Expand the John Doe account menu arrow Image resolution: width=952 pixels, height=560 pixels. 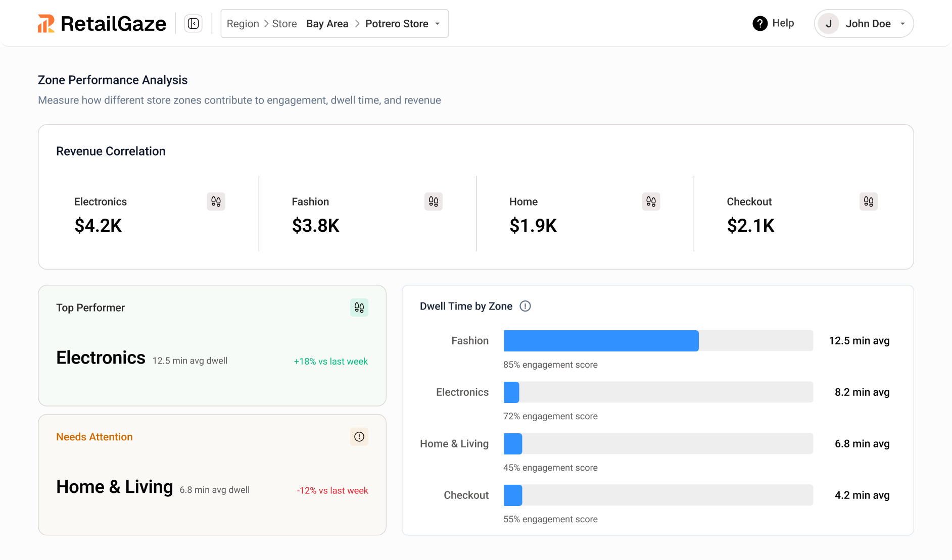(902, 24)
